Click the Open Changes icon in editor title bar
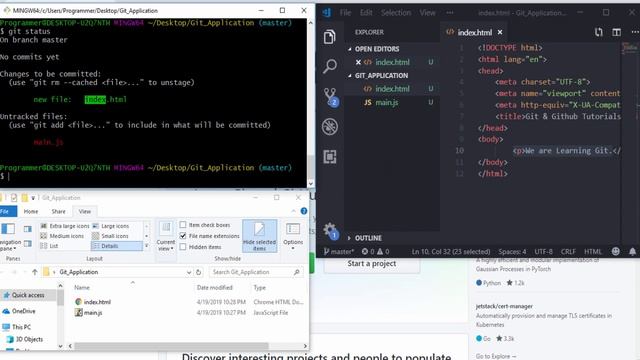The width and height of the screenshot is (640, 360). click(x=598, y=32)
